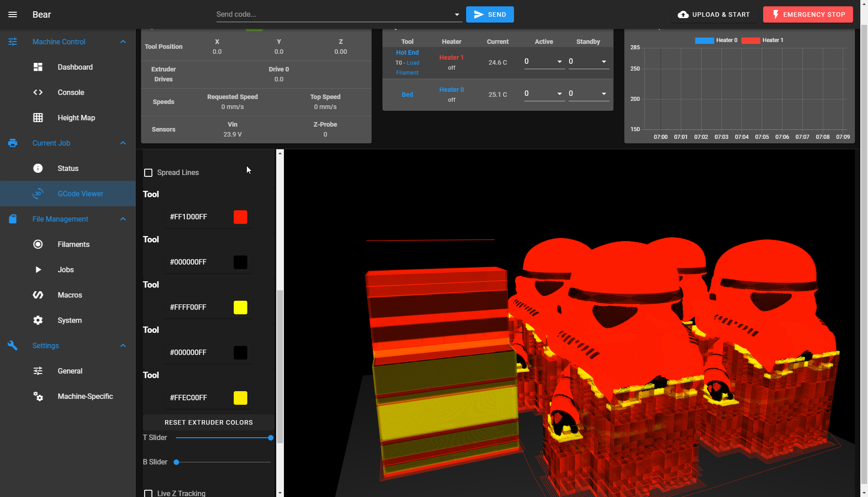The image size is (868, 497).
Task: Click UPLOAD & START button
Action: (x=714, y=14)
